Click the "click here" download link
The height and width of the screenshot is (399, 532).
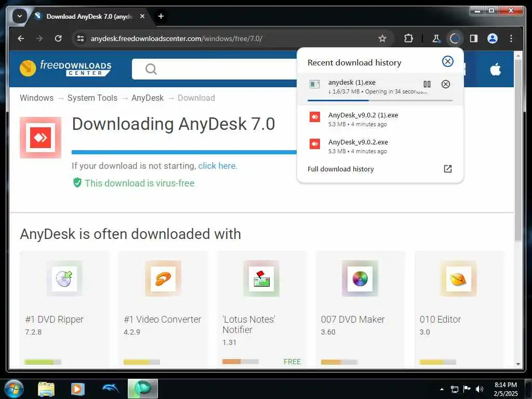[217, 166]
